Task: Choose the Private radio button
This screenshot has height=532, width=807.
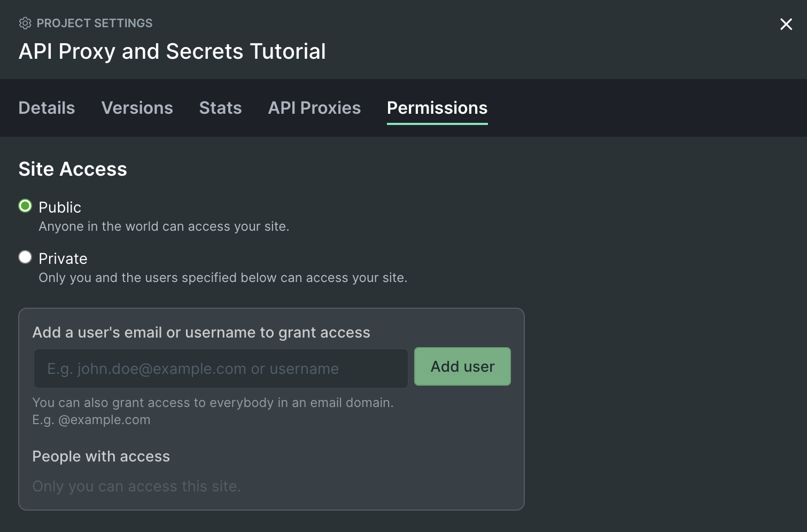Action: (25, 257)
